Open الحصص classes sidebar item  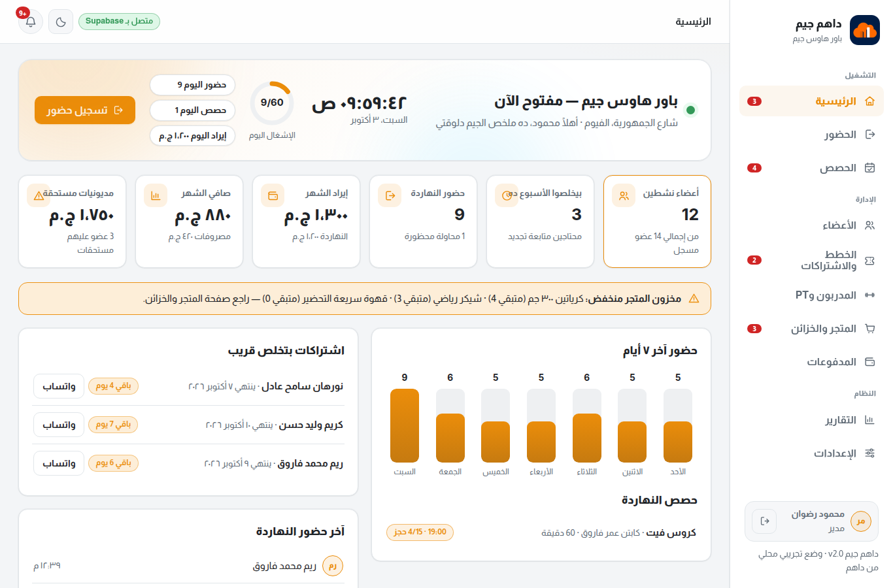tap(811, 168)
